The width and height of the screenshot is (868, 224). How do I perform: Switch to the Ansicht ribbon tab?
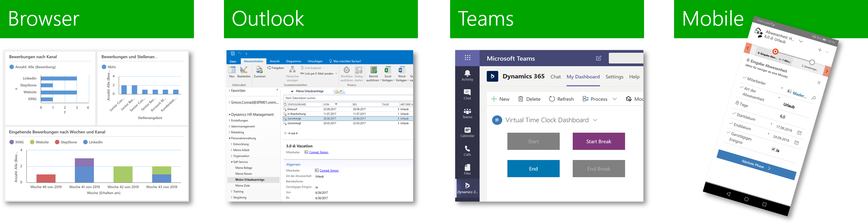[x=274, y=61]
